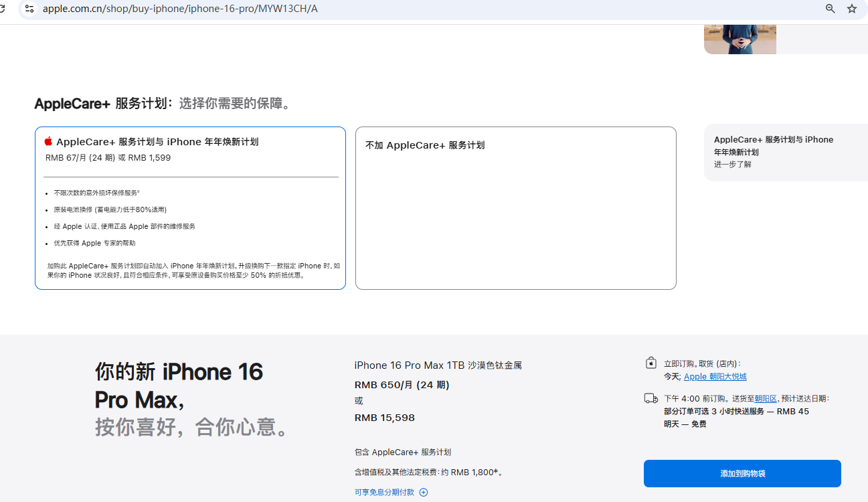Expand the plus icon beside 可享免息分期付款
The height and width of the screenshot is (502, 868).
[424, 493]
